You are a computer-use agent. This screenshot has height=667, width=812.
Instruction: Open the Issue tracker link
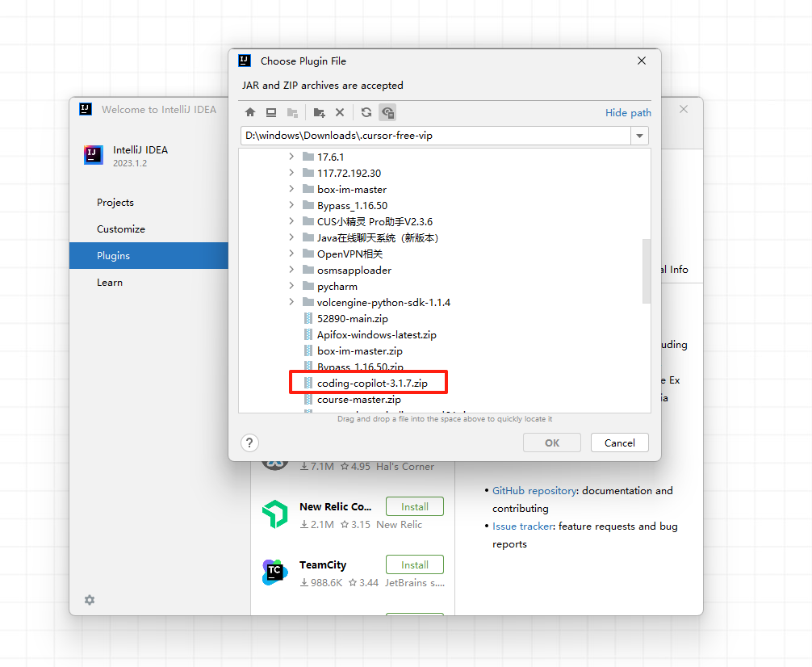[x=522, y=526]
